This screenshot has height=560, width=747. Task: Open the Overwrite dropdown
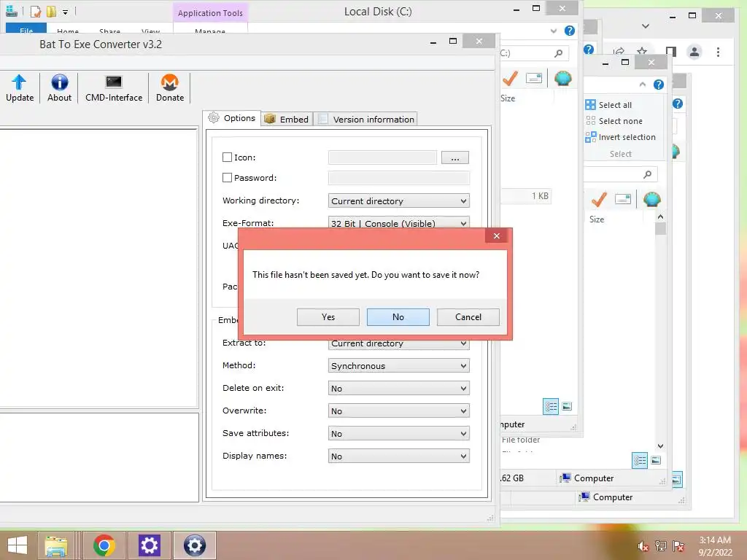(x=399, y=411)
